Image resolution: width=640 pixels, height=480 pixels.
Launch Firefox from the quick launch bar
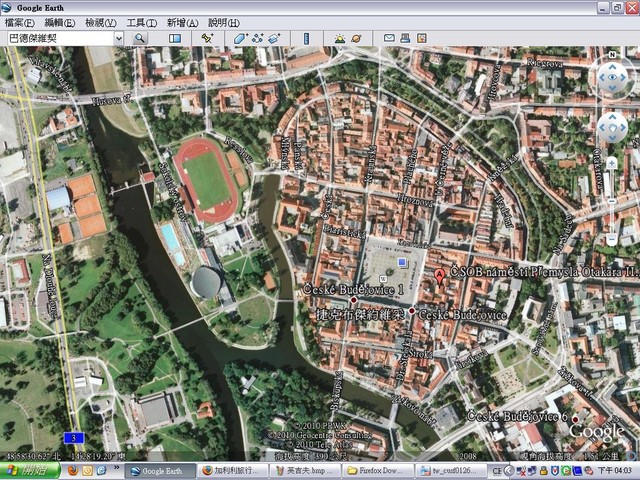coord(73,471)
